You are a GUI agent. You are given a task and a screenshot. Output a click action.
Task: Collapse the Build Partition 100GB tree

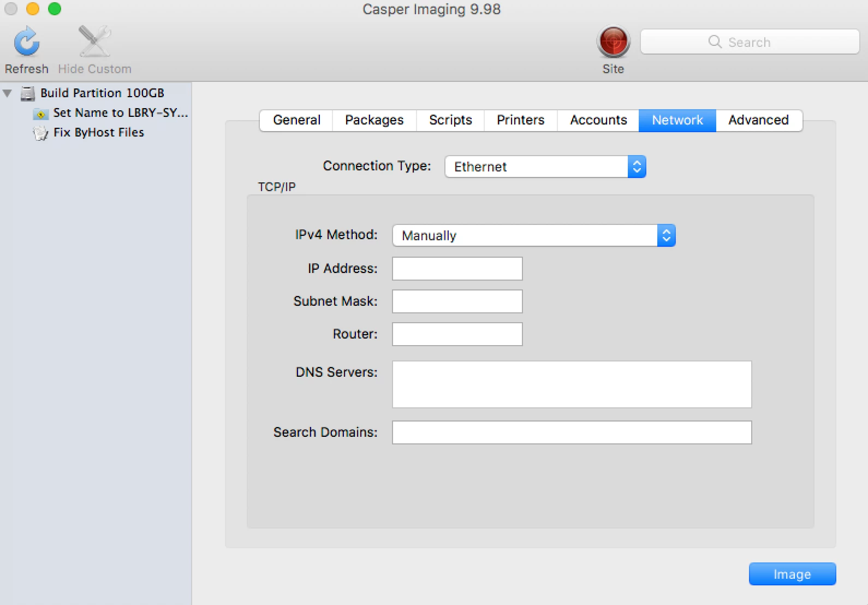pyautogui.click(x=8, y=93)
